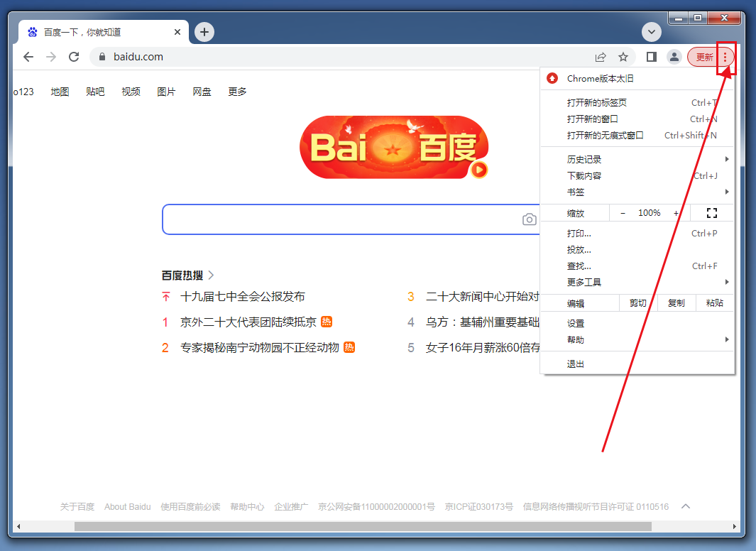Open 设置 from the Chrome menu
The image size is (756, 551).
tap(637, 324)
